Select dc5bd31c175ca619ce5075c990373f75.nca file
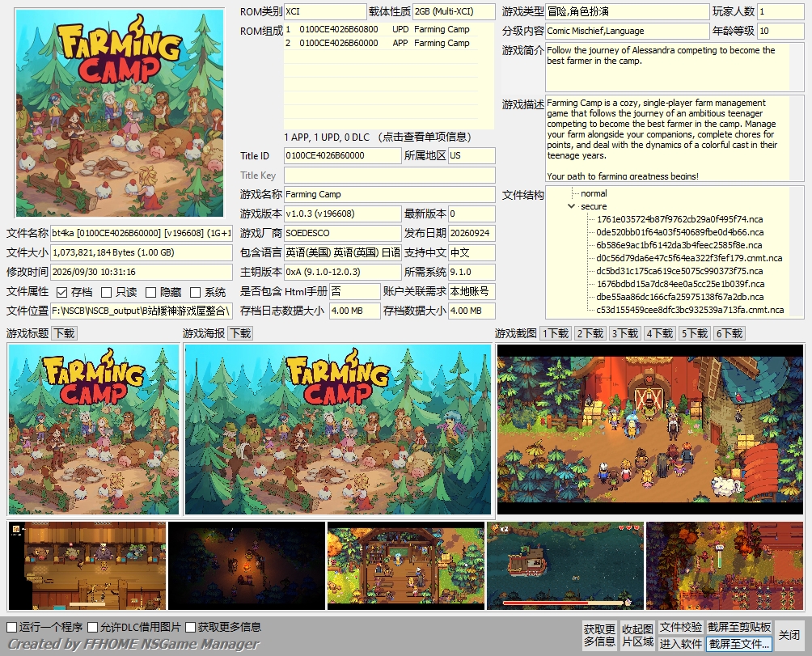The height and width of the screenshot is (656, 812). 679,271
